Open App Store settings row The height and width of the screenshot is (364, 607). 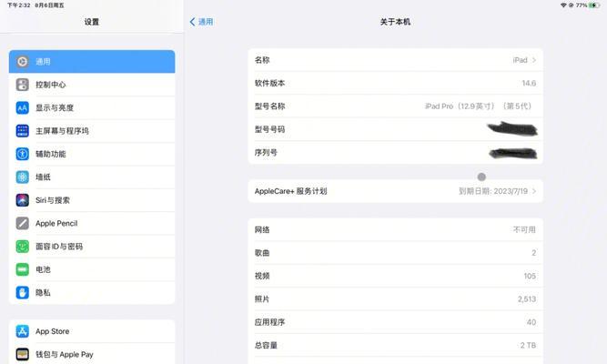(92, 331)
